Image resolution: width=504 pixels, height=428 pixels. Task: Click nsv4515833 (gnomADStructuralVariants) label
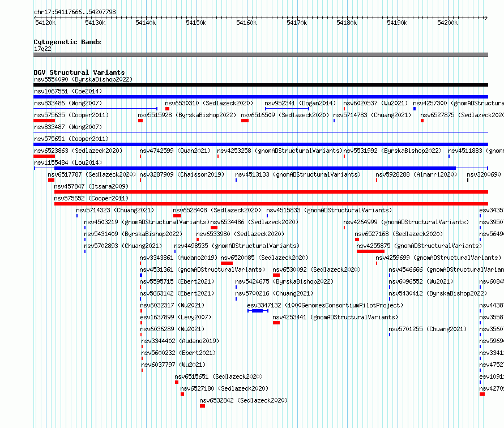click(x=329, y=210)
